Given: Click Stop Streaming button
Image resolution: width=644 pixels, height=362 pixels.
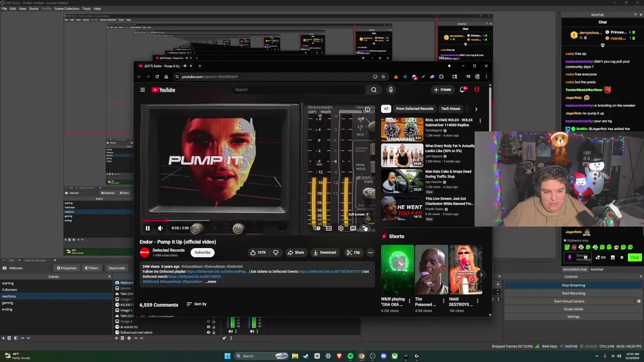Looking at the screenshot, I should tap(574, 285).
